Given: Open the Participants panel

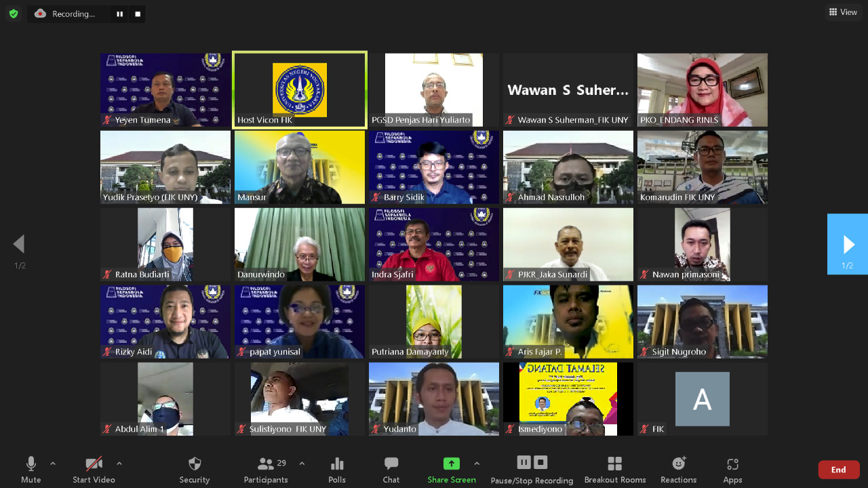Looking at the screenshot, I should pyautogui.click(x=266, y=470).
